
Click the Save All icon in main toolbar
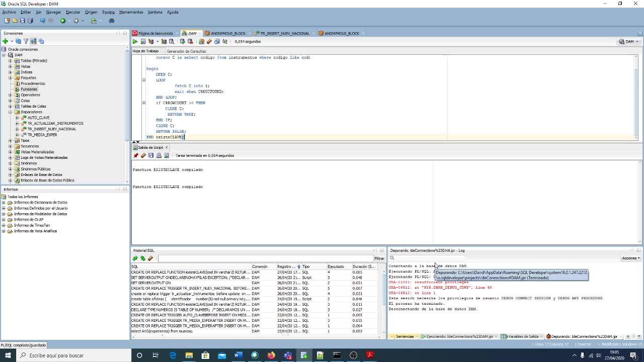(x=30, y=21)
